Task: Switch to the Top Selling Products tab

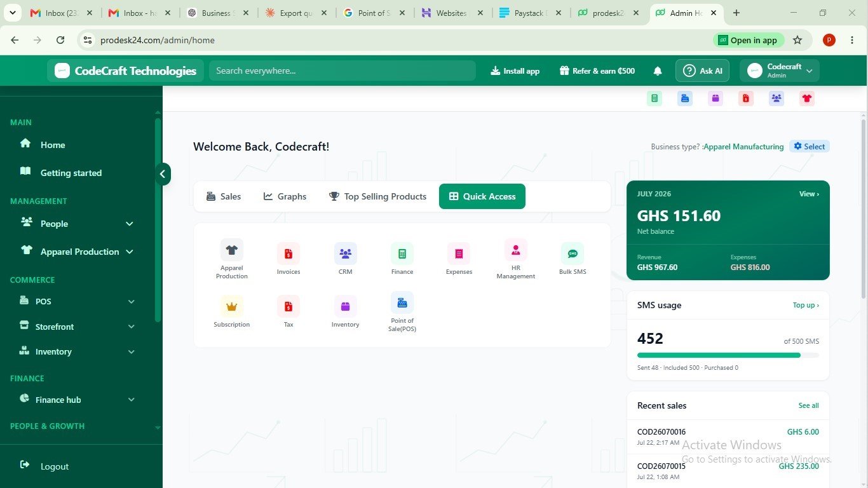Action: click(377, 196)
